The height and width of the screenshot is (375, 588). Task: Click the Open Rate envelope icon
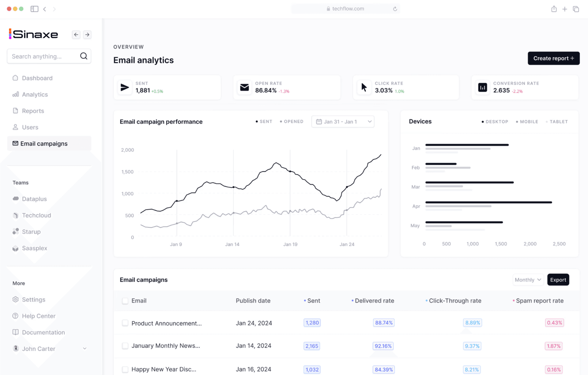point(244,87)
